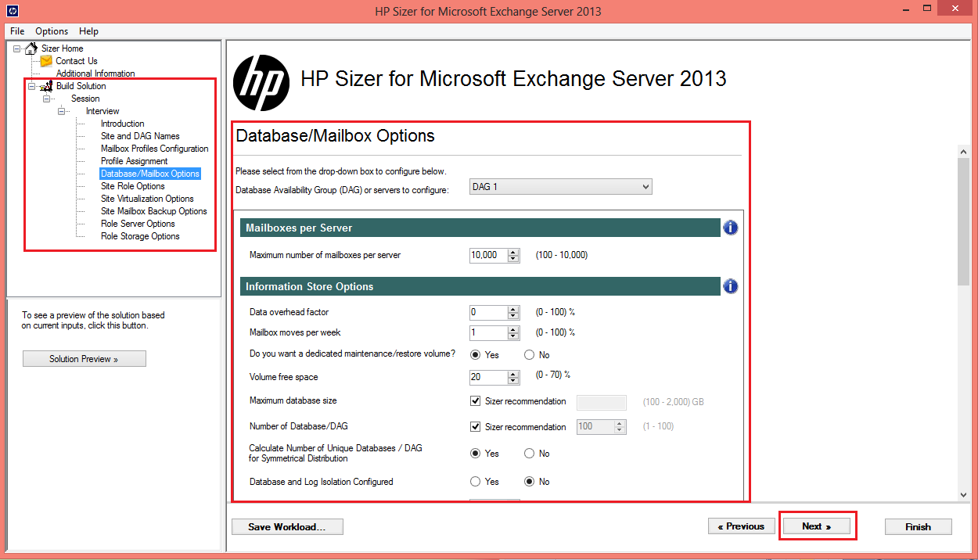Click the Mailbox moves per week field
The image size is (978, 560).
[x=488, y=332]
